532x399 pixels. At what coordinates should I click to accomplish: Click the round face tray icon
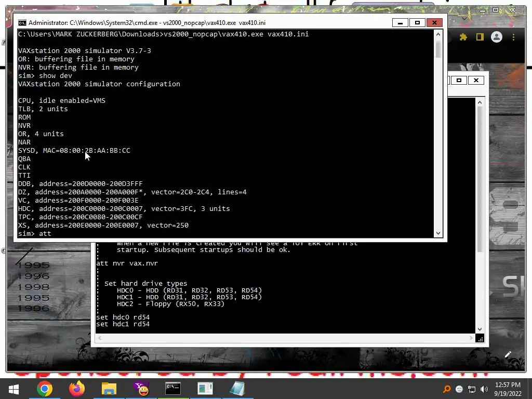[x=459, y=389]
